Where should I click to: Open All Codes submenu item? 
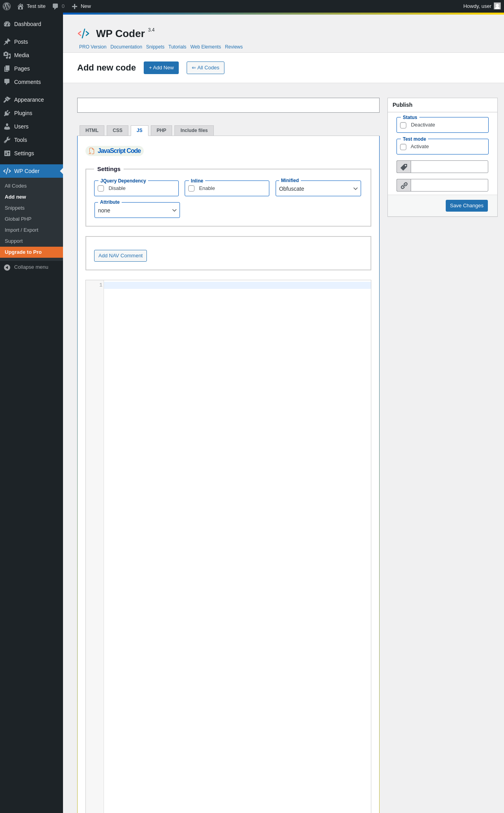31,186
